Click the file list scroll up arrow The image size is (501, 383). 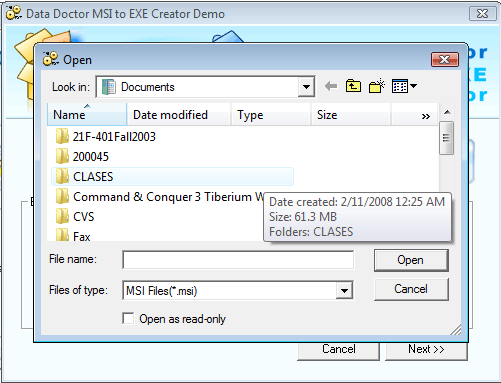(447, 112)
